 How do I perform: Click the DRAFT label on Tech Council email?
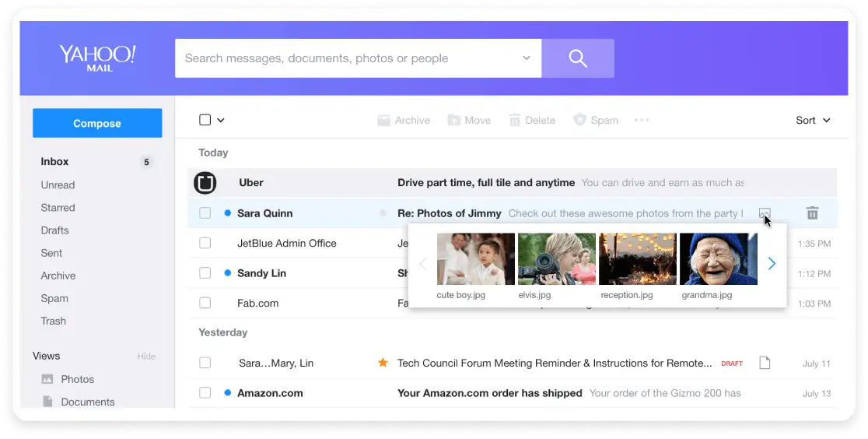tap(732, 363)
